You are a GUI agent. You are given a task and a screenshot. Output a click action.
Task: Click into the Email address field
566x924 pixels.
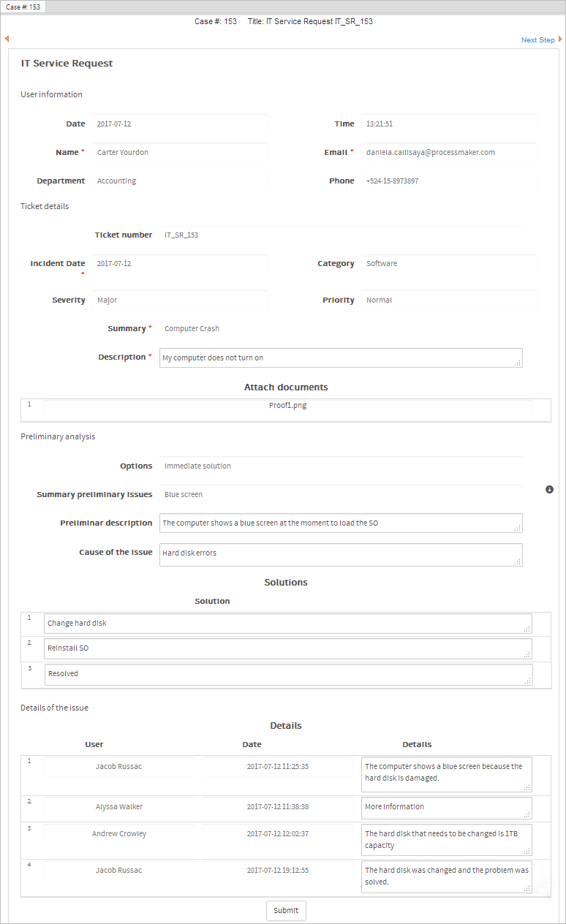pos(448,153)
